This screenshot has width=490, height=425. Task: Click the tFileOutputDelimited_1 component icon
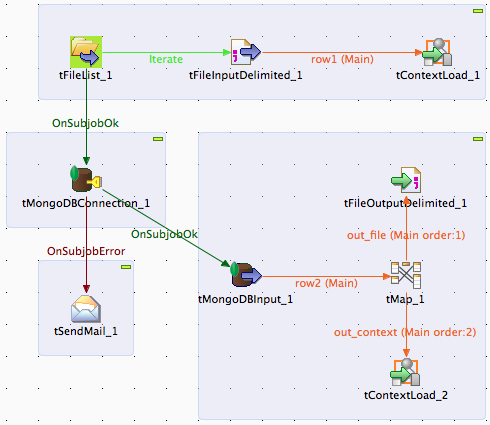pos(406,180)
